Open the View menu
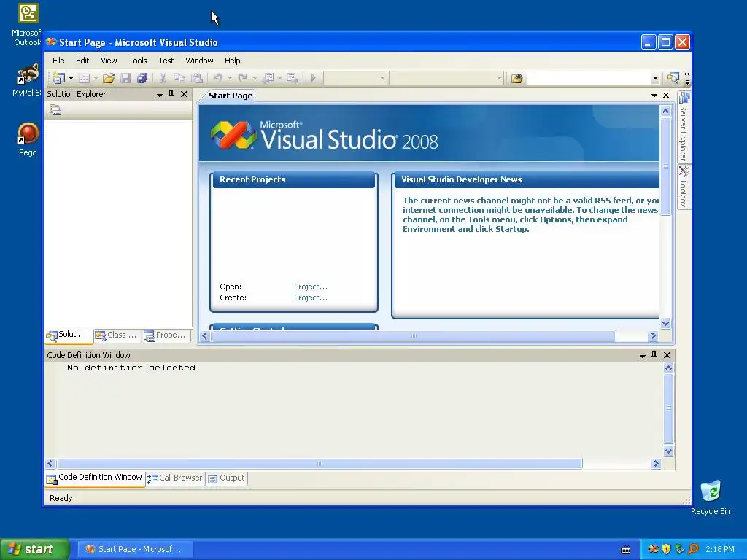The height and width of the screenshot is (560, 747). pos(109,61)
